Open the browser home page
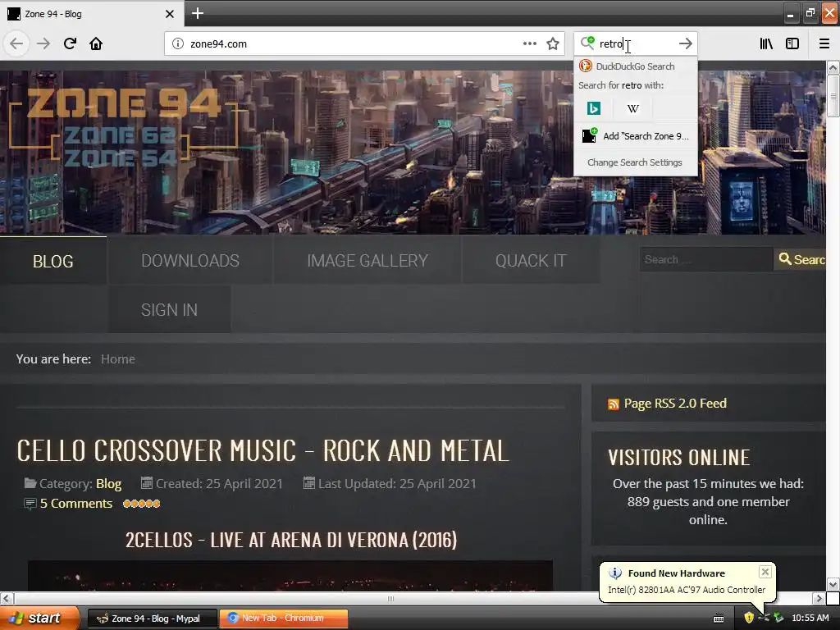 96,44
